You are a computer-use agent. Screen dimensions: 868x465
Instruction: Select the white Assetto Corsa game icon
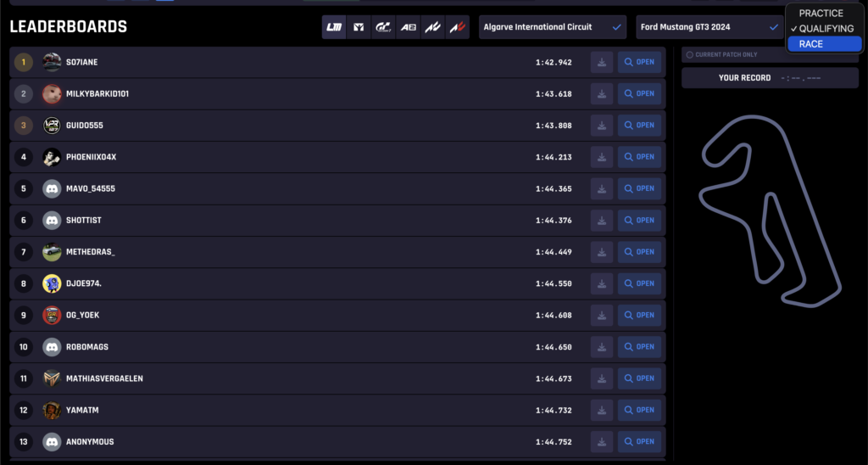tap(432, 27)
